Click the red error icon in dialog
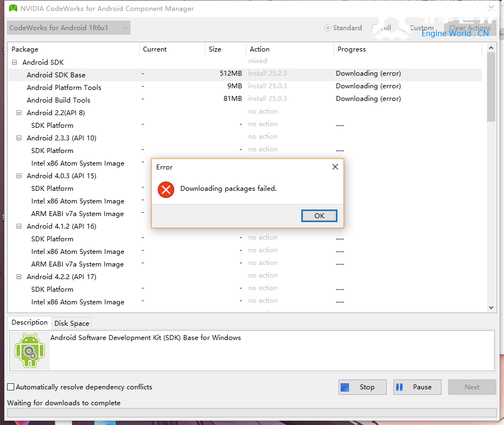 [x=165, y=190]
